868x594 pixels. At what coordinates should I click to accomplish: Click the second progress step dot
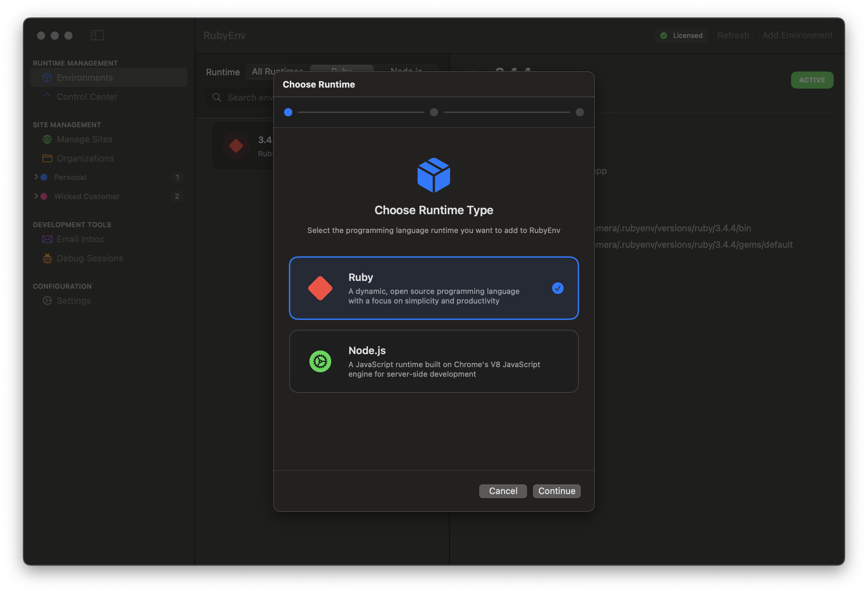point(434,112)
